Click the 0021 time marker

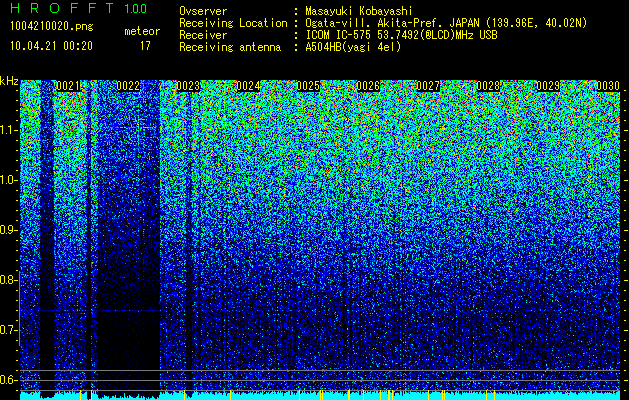68,86
